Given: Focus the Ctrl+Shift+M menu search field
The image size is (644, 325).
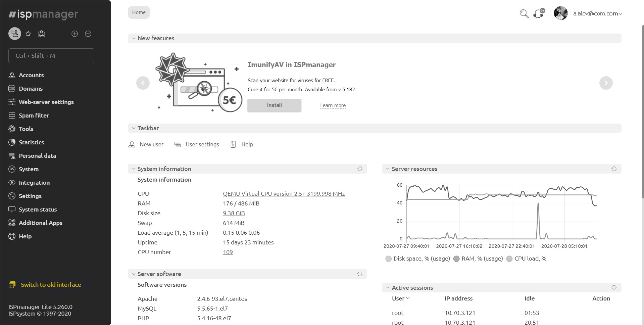Looking at the screenshot, I should [51, 56].
